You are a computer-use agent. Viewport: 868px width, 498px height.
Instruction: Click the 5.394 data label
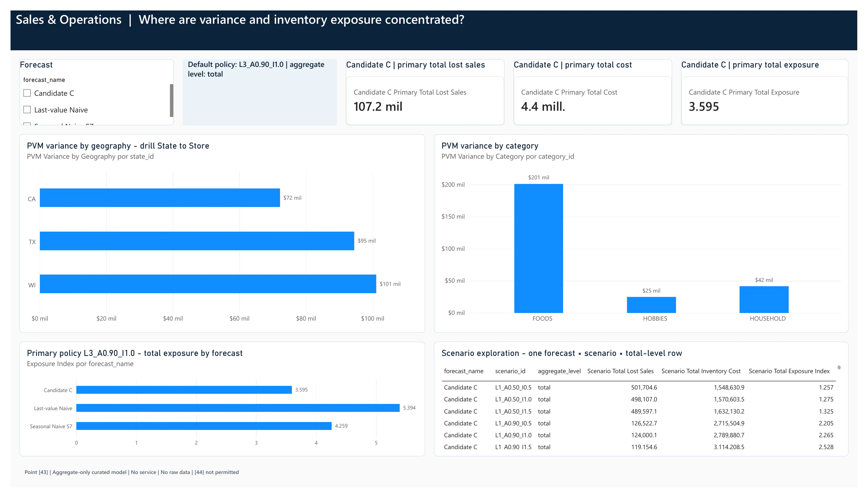tap(409, 408)
